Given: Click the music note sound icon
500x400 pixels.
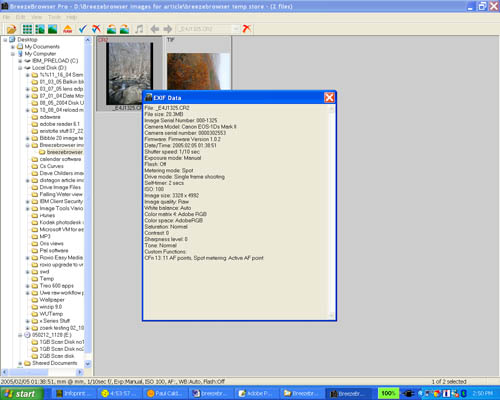Looking at the screenshot, I should (139, 29).
